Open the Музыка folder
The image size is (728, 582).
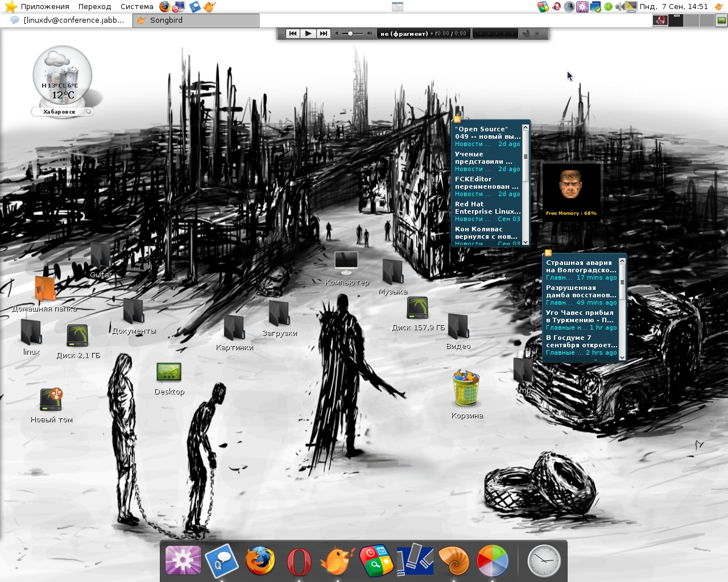[x=393, y=277]
